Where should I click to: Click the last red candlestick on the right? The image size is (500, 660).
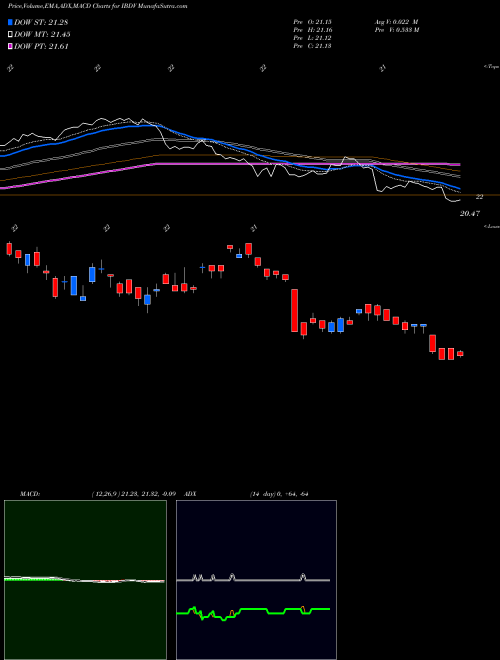(x=460, y=354)
